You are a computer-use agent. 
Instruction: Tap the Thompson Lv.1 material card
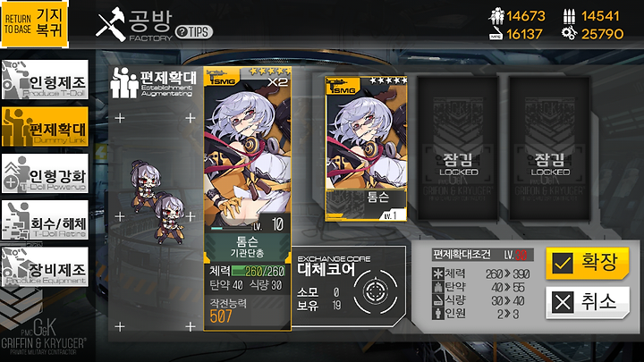pos(366,148)
